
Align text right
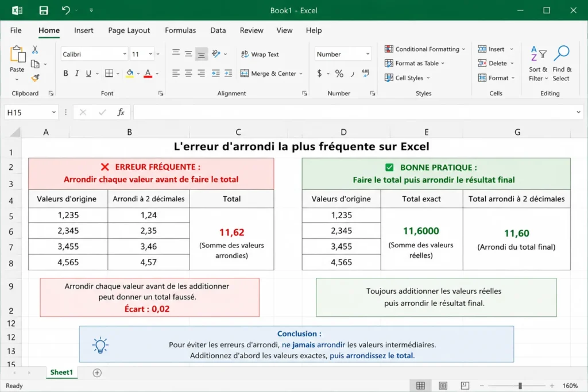click(202, 73)
